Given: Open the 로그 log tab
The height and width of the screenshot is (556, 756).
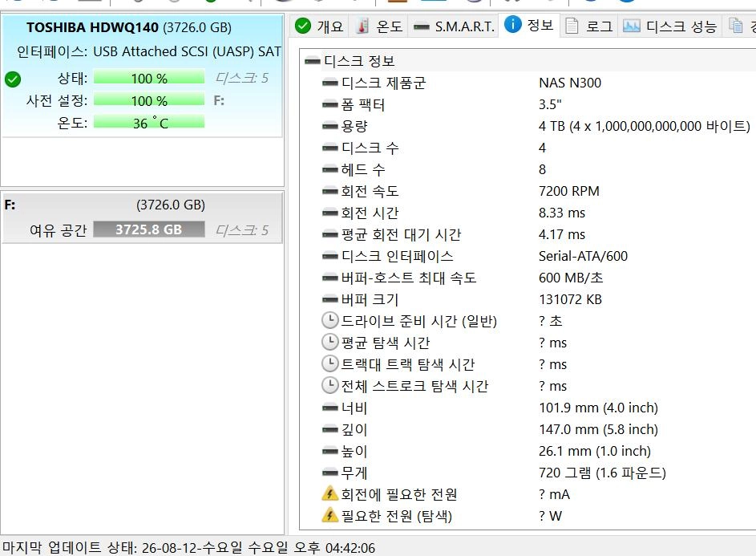Looking at the screenshot, I should pos(588,26).
